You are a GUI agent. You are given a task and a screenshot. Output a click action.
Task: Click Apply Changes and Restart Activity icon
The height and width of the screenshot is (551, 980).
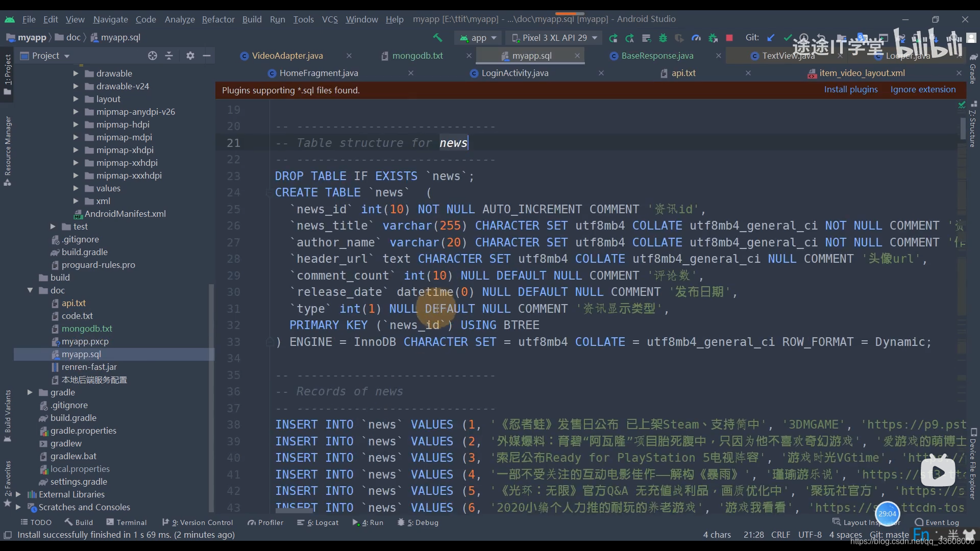pos(630,38)
